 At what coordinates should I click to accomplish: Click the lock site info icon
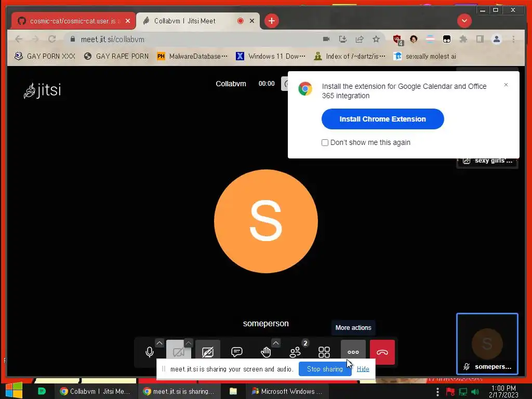[x=72, y=39]
